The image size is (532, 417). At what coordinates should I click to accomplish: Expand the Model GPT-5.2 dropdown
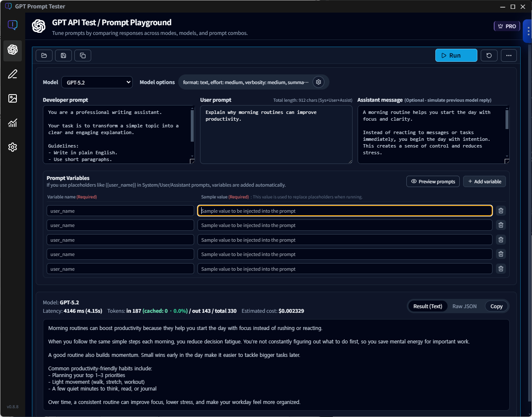97,82
